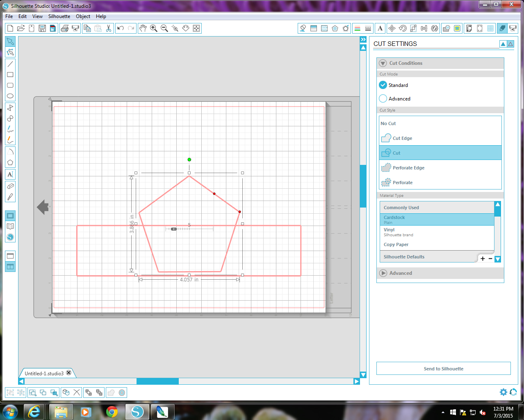This screenshot has height=420, width=524.
Task: Select the Standard cut mode
Action: tap(394, 85)
